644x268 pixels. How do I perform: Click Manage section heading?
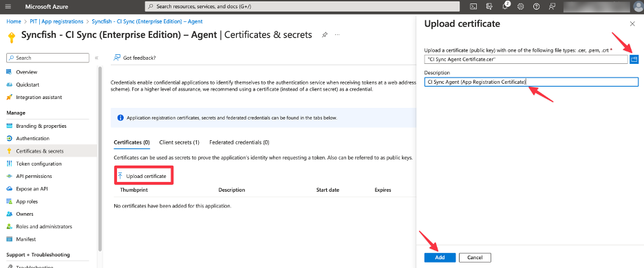(x=16, y=113)
